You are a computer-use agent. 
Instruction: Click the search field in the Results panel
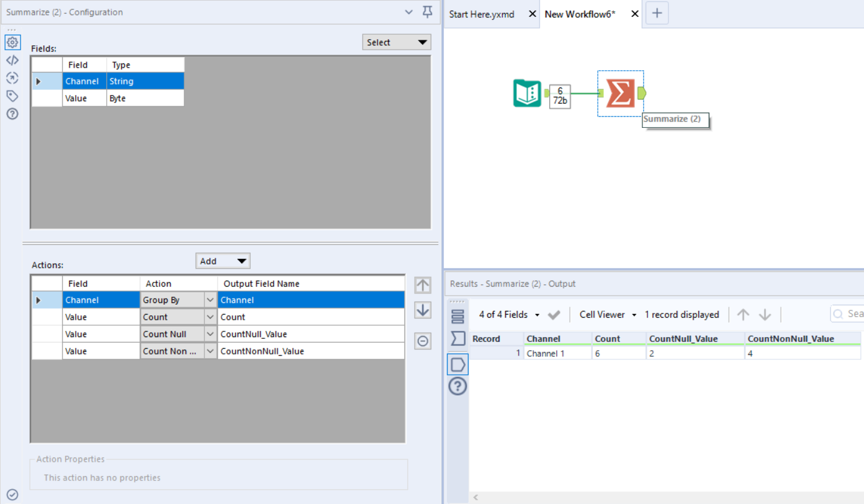coord(850,313)
